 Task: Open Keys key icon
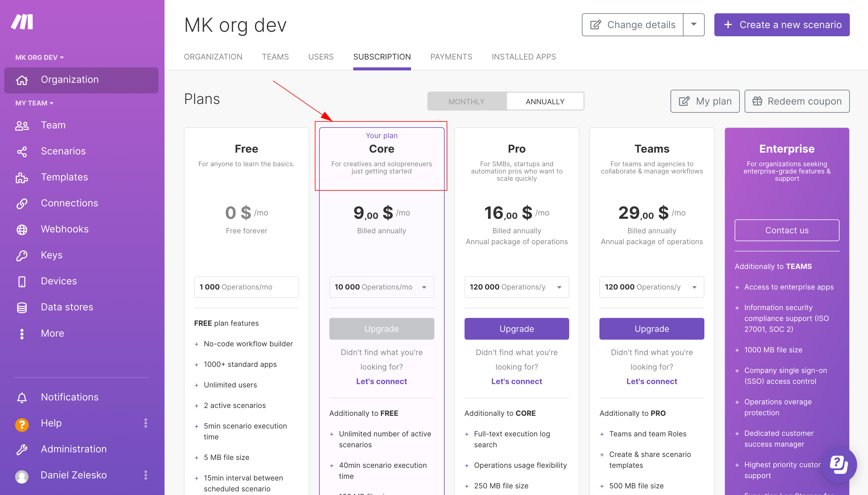click(x=22, y=255)
